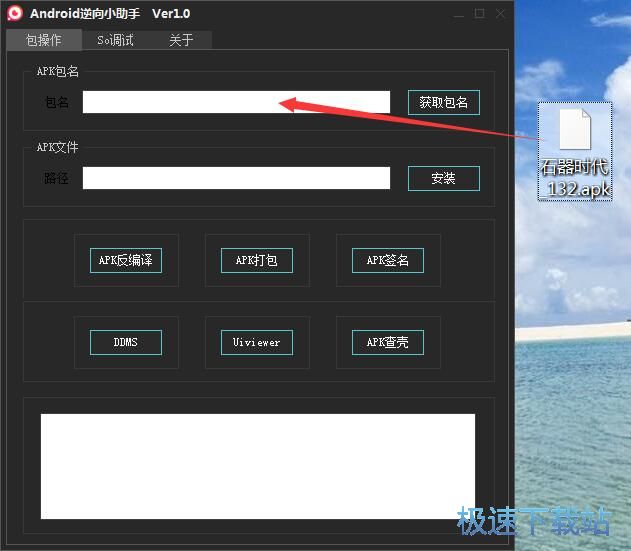This screenshot has height=551, width=631.
Task: Maximize the Android逆向小助手 window
Action: pos(479,14)
